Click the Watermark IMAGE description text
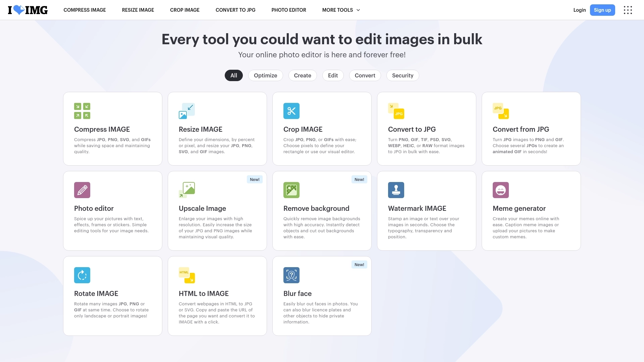The image size is (644, 362). click(424, 228)
